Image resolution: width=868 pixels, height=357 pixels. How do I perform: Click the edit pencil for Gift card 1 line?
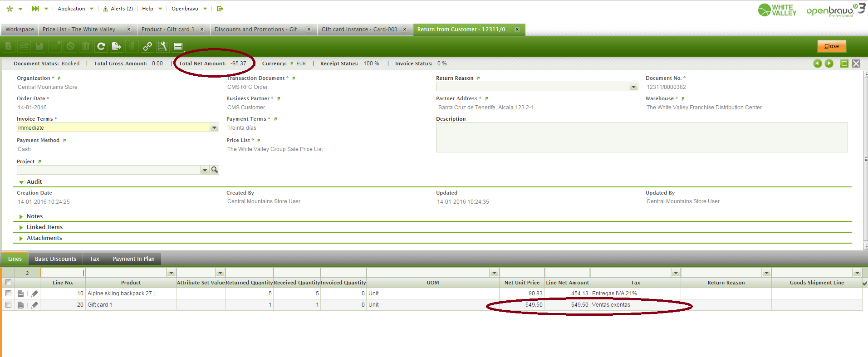tap(34, 305)
